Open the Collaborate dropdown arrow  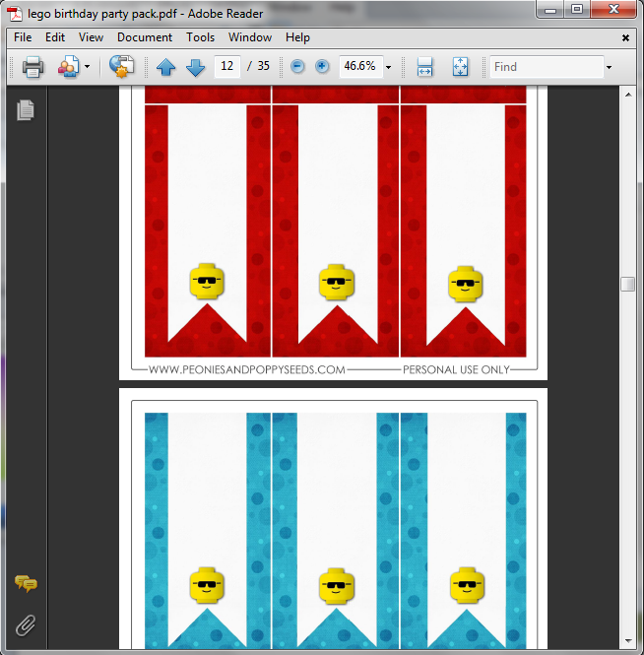87,66
